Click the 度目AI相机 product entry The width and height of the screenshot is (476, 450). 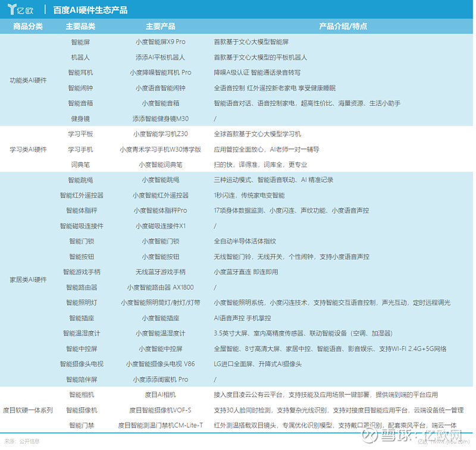159,394
